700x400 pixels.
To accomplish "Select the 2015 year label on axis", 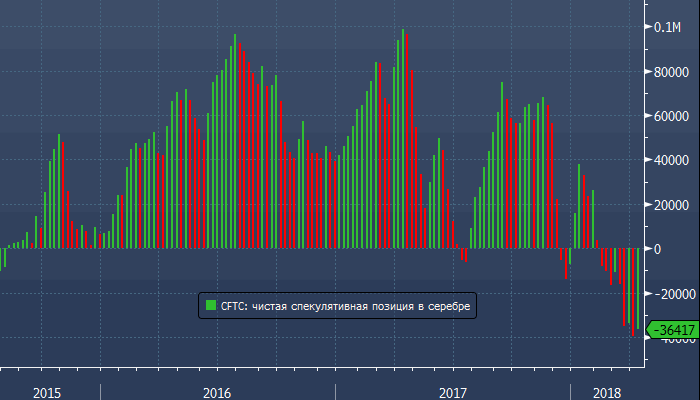I will coord(49,392).
